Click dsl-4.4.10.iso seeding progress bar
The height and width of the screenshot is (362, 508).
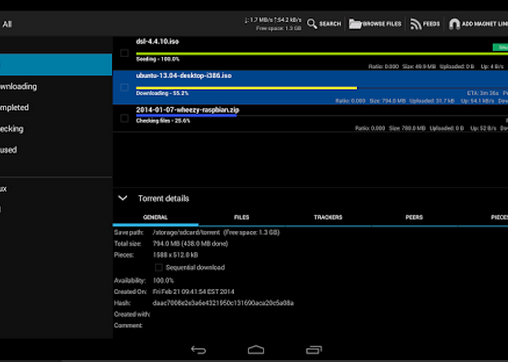click(x=322, y=53)
